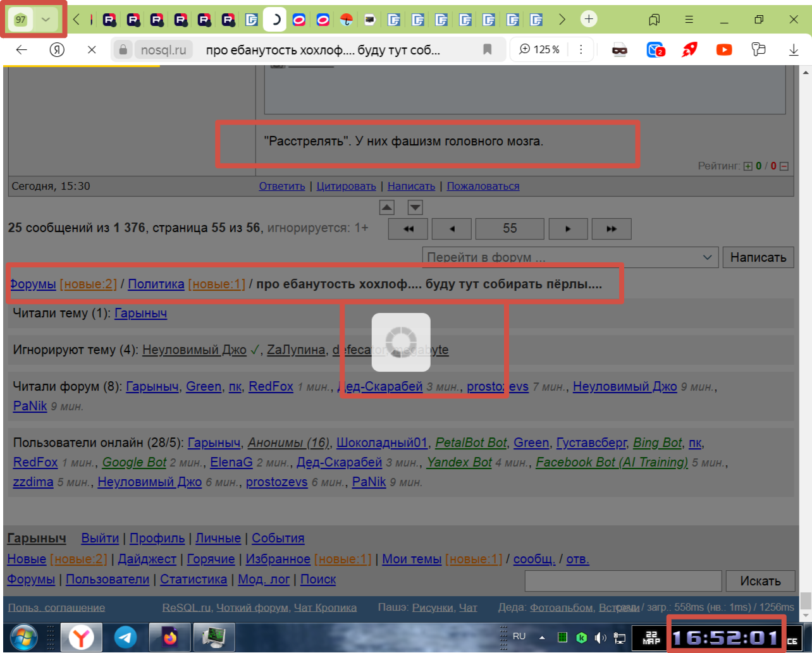Expand the tab list chevron beside 97
Image resolution: width=812 pixels, height=653 pixels.
(x=46, y=19)
